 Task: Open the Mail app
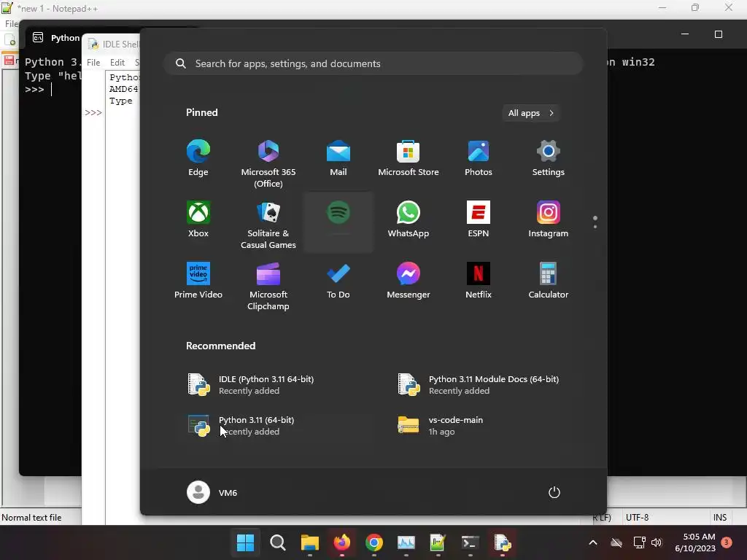(x=338, y=158)
